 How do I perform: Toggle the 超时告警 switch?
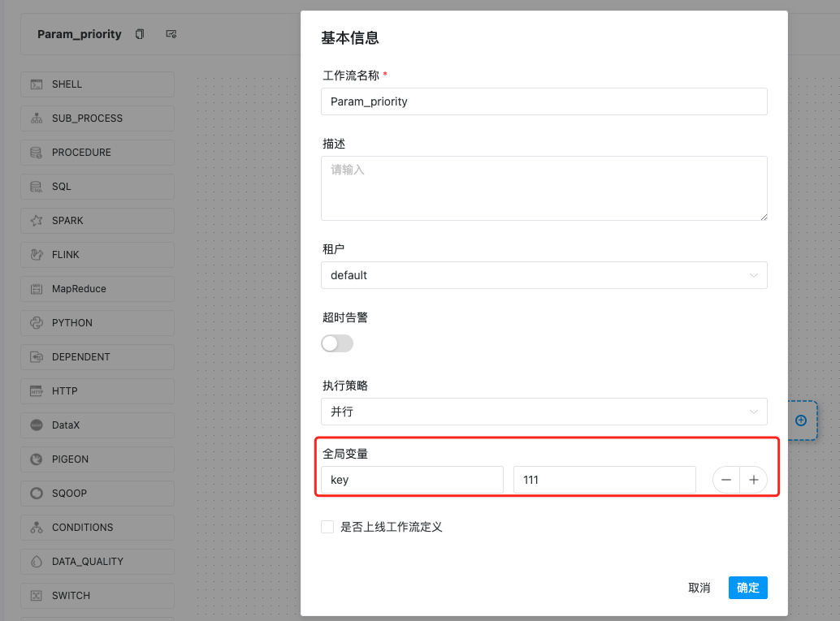pos(337,343)
